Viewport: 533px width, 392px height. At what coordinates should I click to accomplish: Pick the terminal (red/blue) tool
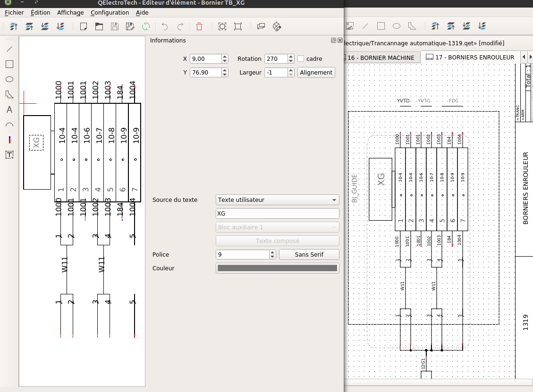(x=9, y=140)
